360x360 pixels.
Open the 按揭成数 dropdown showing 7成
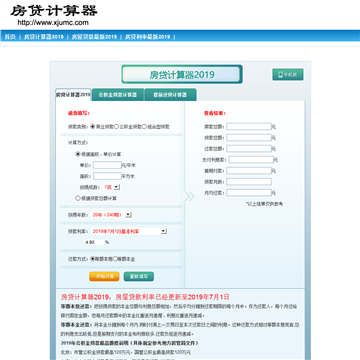click(x=112, y=187)
